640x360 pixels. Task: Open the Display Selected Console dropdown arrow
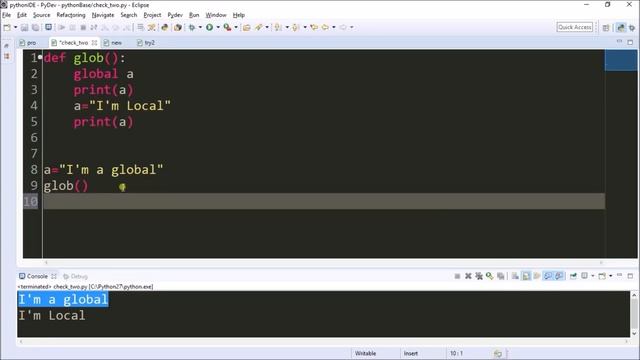593,276
